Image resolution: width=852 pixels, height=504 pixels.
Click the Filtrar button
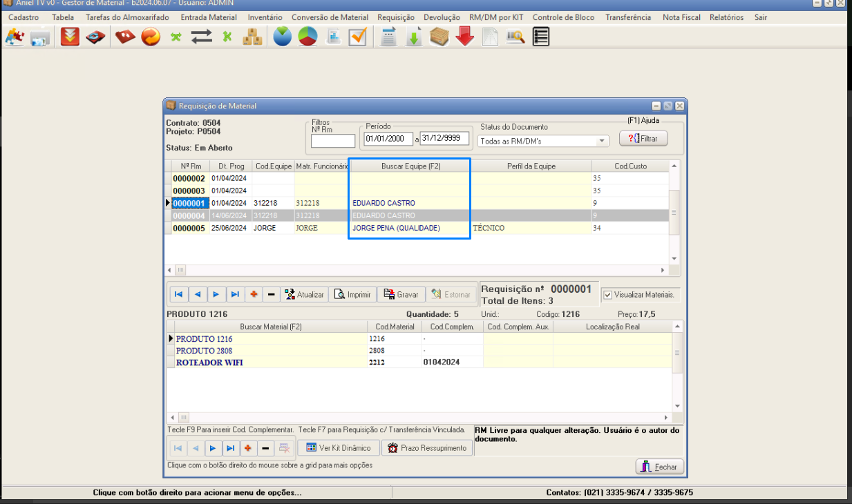tap(643, 139)
